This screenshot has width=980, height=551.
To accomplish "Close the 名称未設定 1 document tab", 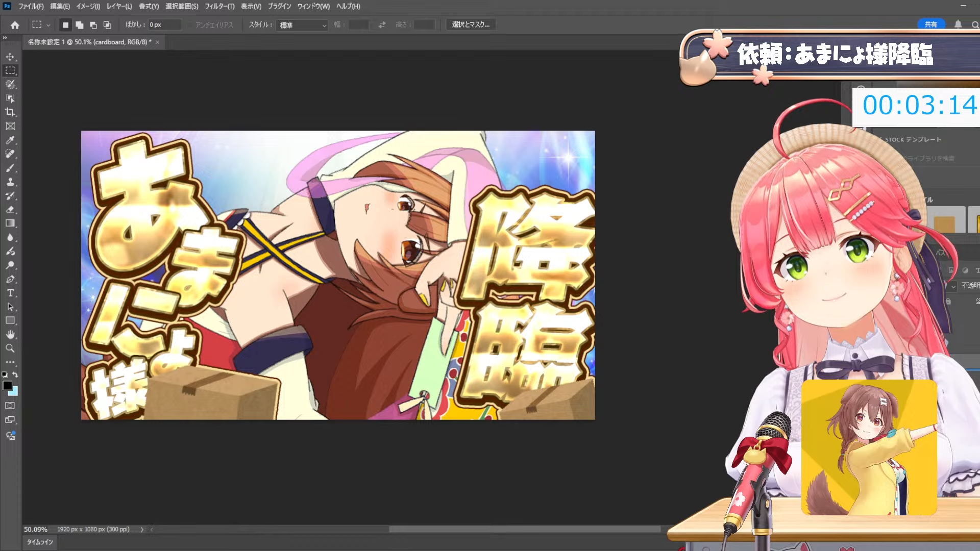I will pos(158,42).
